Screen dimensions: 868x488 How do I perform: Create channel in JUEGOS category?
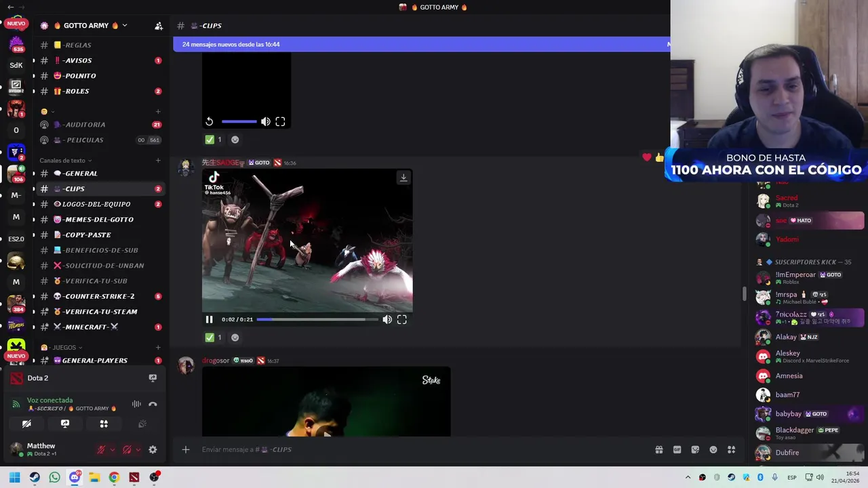point(158,347)
